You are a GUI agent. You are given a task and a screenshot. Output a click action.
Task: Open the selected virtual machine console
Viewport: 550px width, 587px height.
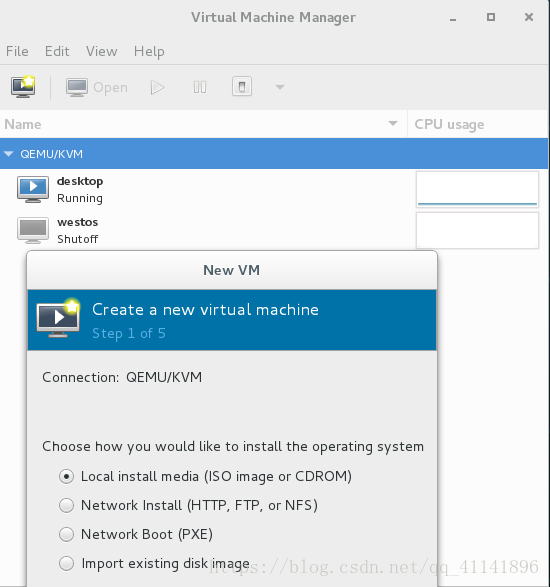pos(97,87)
